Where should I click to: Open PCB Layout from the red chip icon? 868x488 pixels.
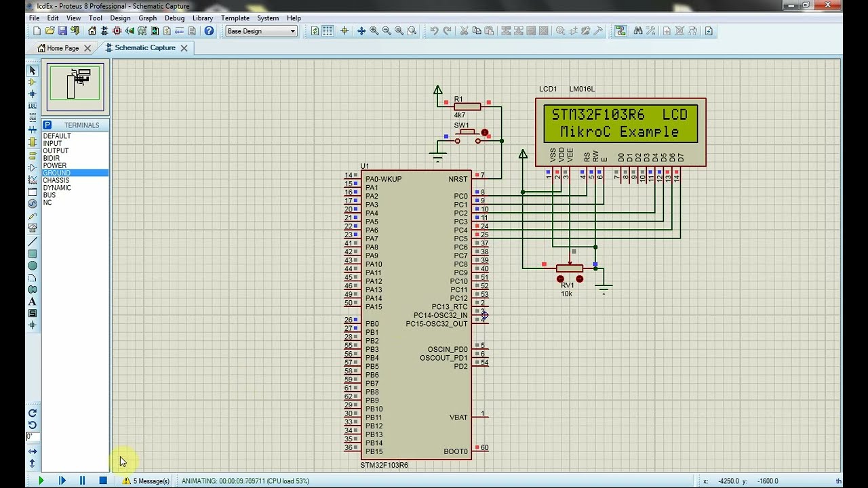(x=117, y=31)
